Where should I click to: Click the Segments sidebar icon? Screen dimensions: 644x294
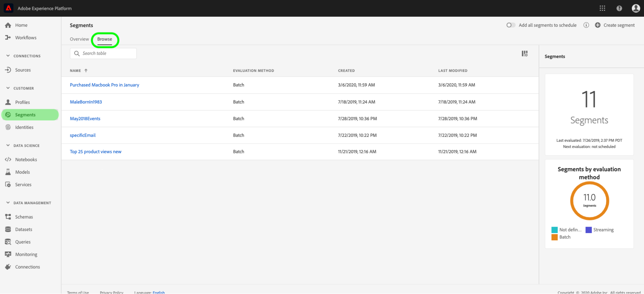click(x=8, y=115)
